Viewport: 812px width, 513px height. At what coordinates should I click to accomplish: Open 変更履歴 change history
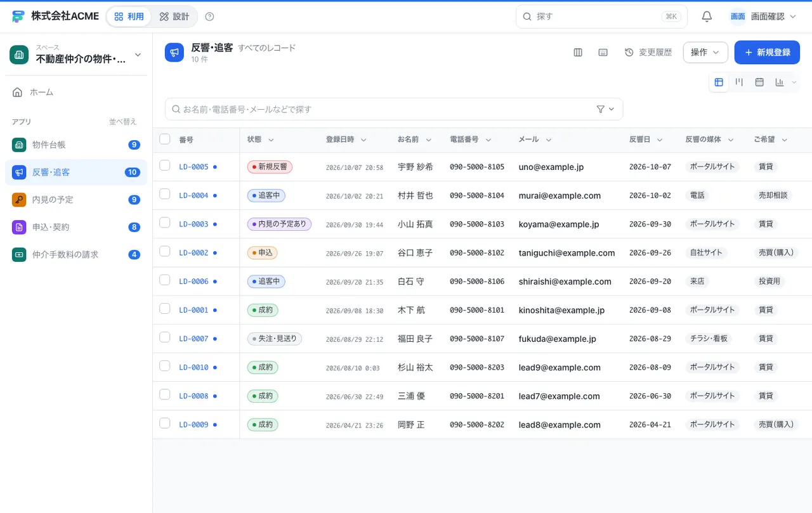[648, 53]
